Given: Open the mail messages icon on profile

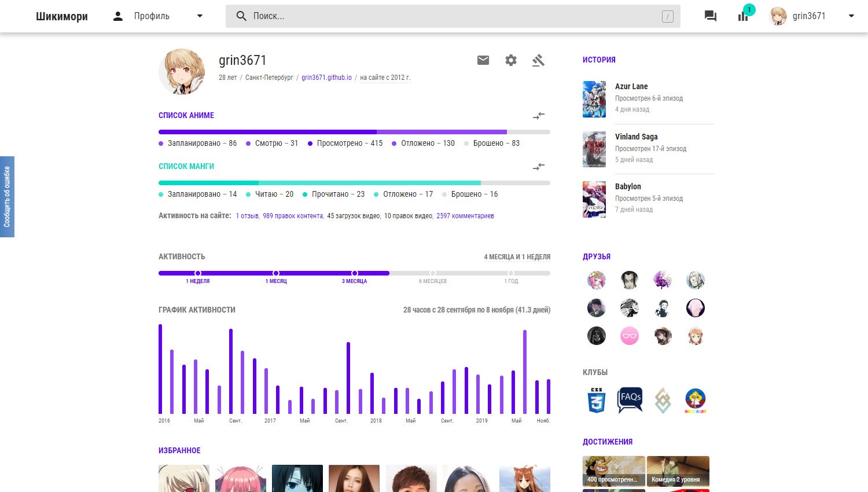Looking at the screenshot, I should point(483,60).
